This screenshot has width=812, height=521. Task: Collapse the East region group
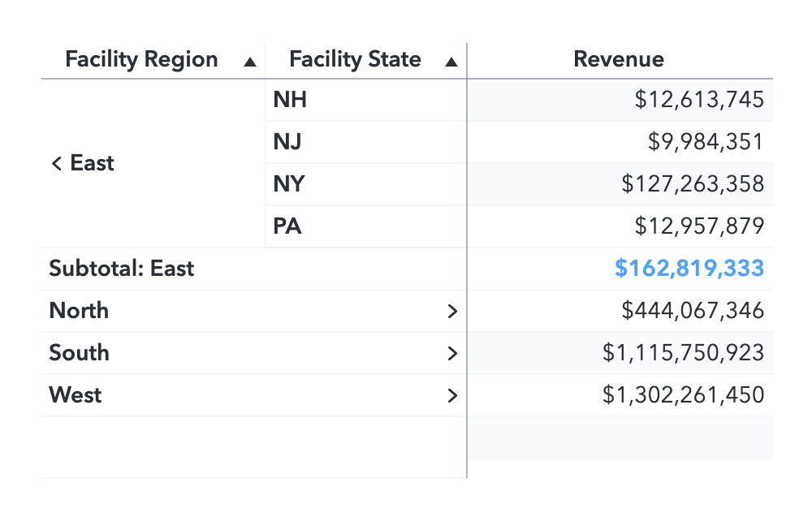click(x=56, y=164)
